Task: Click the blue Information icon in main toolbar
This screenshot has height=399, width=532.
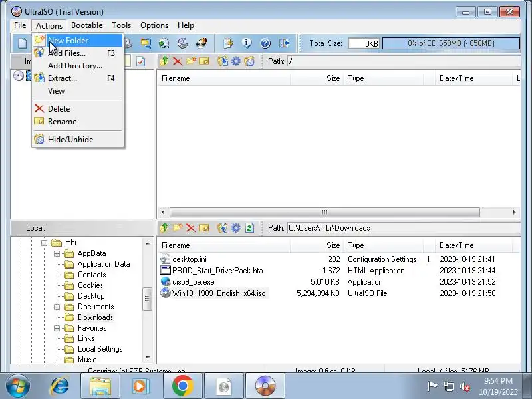Action: click(x=247, y=43)
